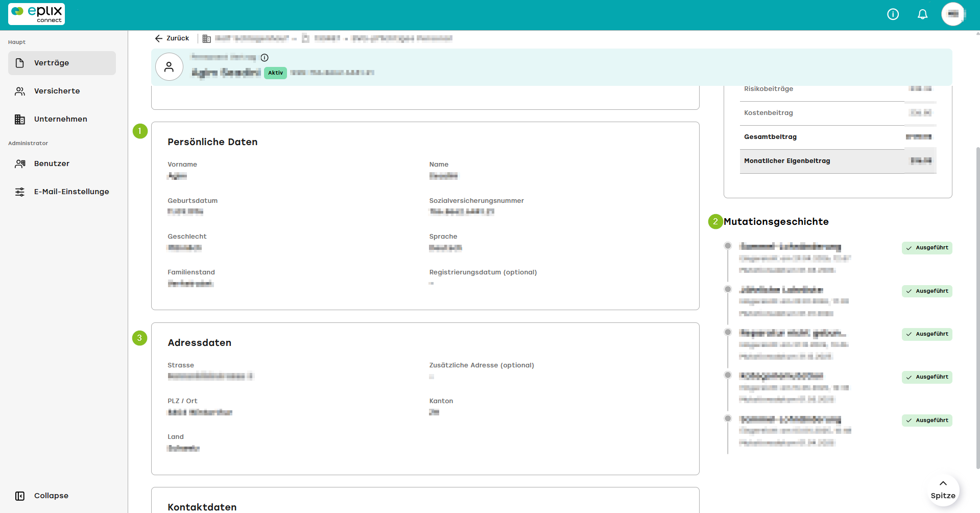Screen dimensions: 980x513
Task: Click the eplix connect logo
Action: (x=36, y=14)
